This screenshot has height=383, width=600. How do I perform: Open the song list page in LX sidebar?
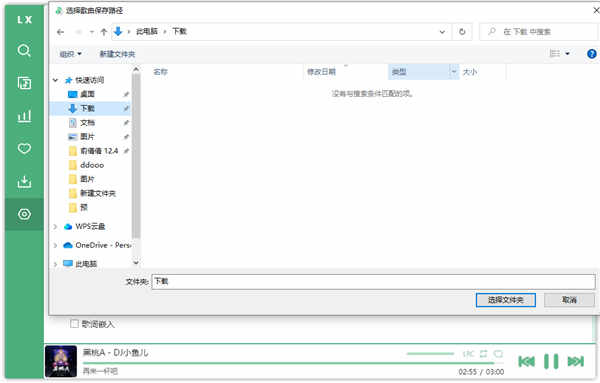[24, 83]
